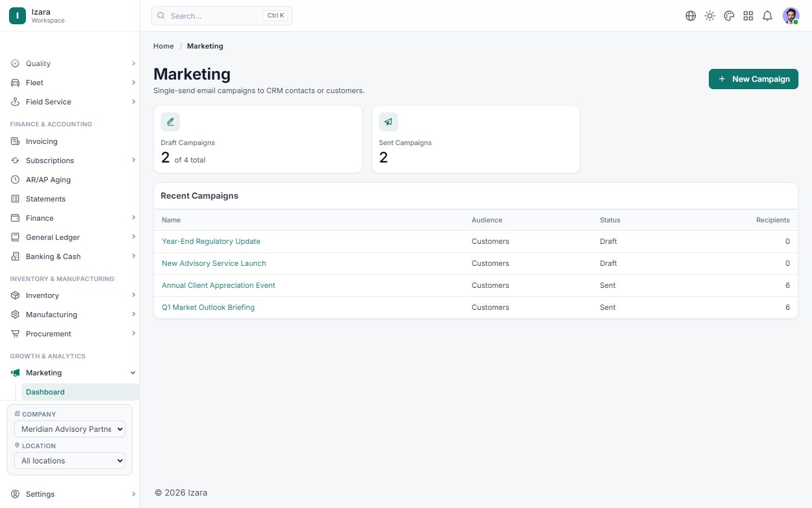Select the Marketing Dashboard menu item
812x508 pixels.
[80, 392]
